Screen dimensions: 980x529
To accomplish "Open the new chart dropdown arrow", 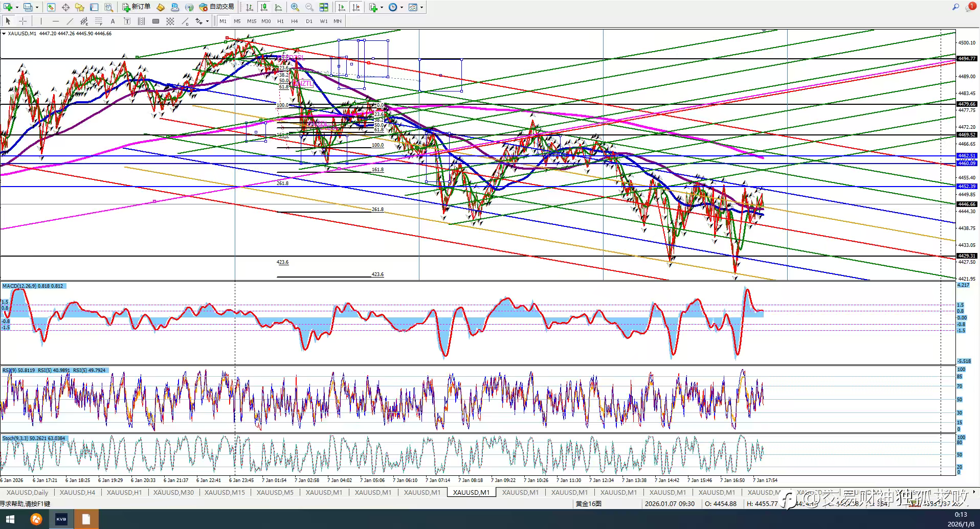I will (17, 7).
